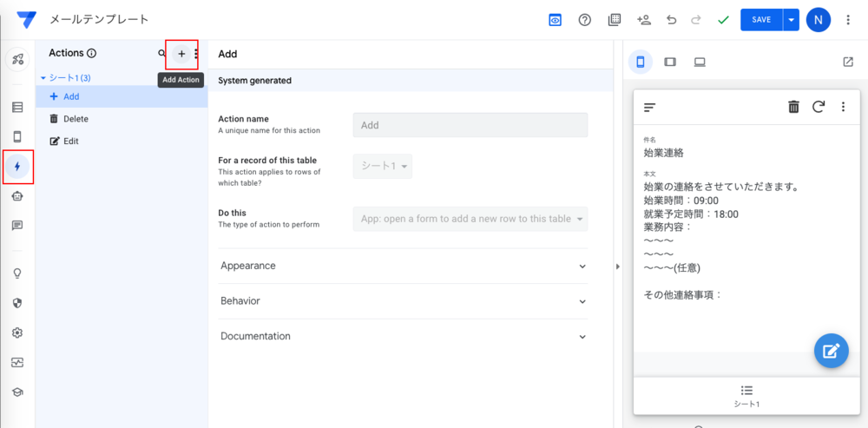Viewport: 868px width, 428px height.
Task: Refresh the app preview with sync icon
Action: 818,107
